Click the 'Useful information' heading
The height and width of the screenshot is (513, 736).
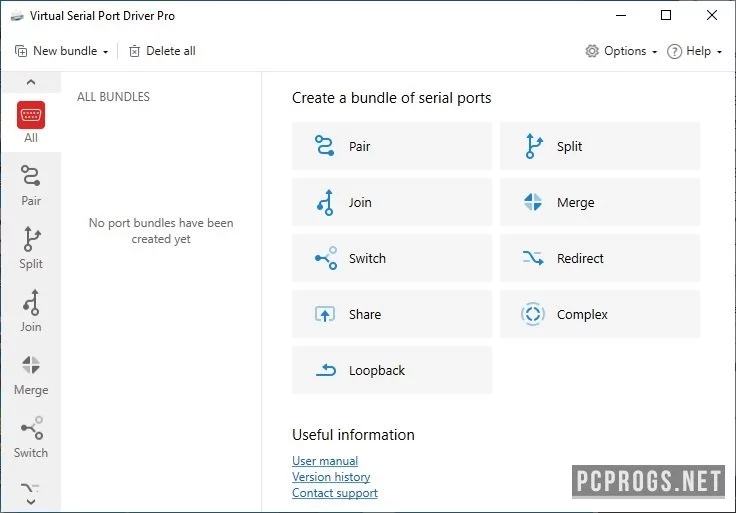coord(353,435)
